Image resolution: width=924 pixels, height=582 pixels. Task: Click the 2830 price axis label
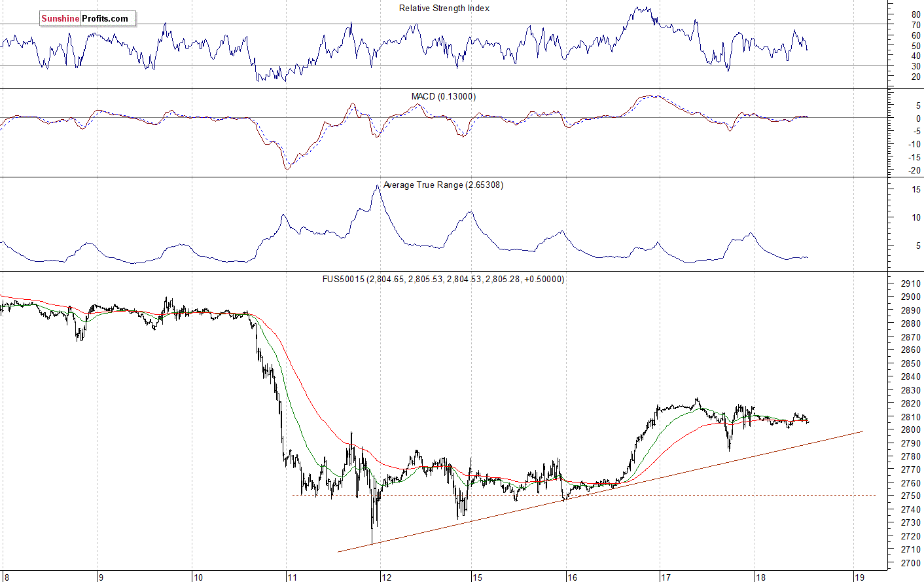tap(911, 390)
